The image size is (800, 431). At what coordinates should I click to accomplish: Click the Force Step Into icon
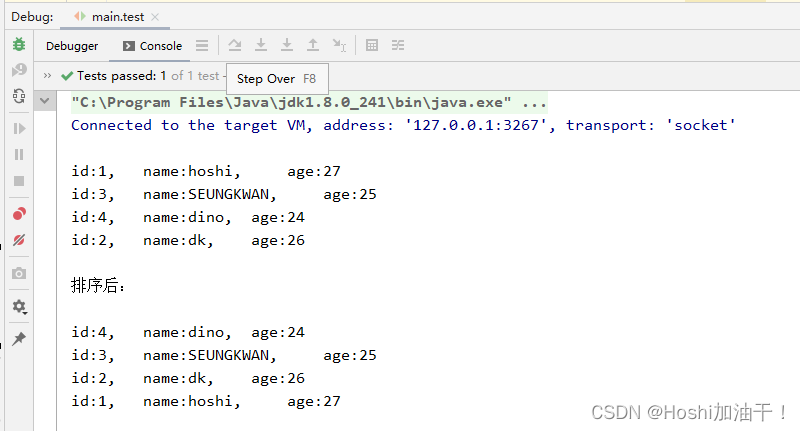tap(287, 45)
